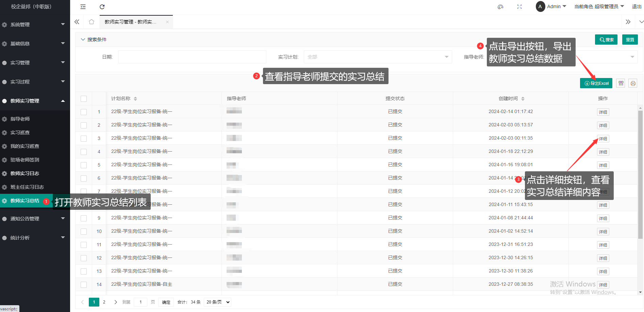Click the print icon above the table
The height and width of the screenshot is (312, 644).
pyautogui.click(x=633, y=83)
